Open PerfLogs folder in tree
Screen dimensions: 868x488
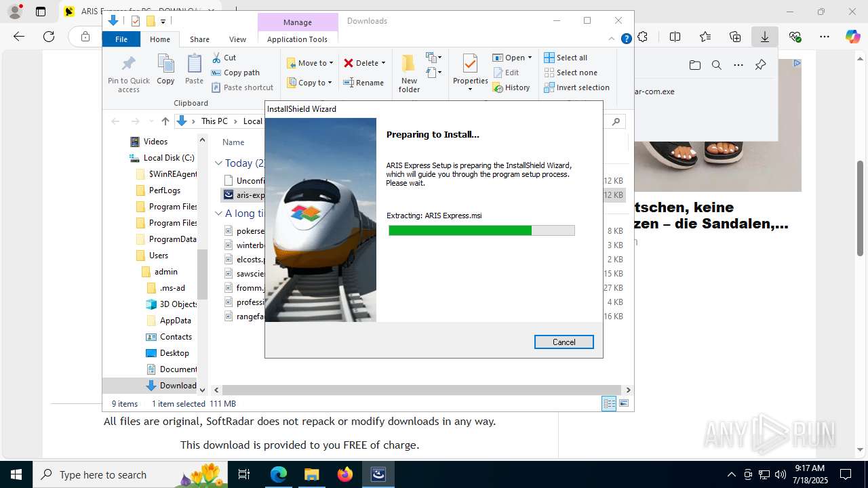[x=158, y=190]
